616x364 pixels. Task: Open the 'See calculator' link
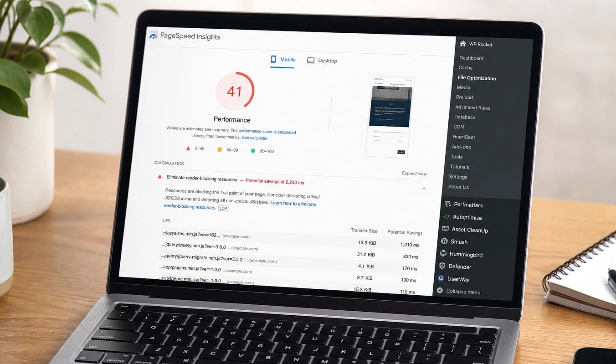point(255,138)
